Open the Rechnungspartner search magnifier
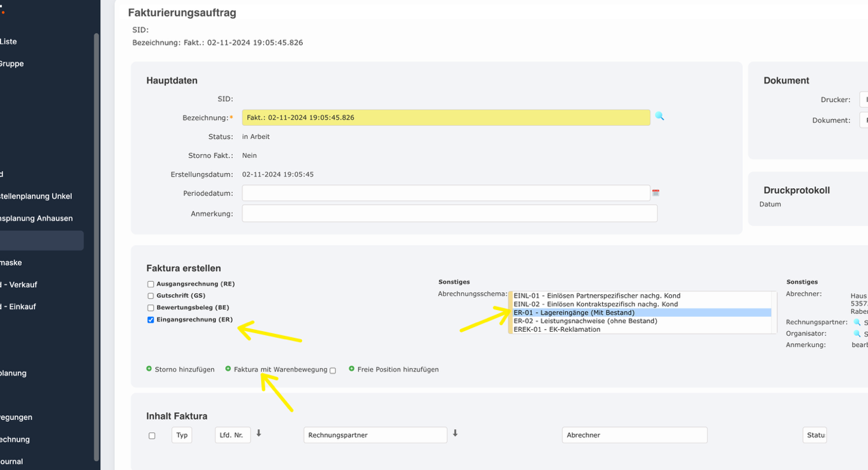868x470 pixels. 857,322
